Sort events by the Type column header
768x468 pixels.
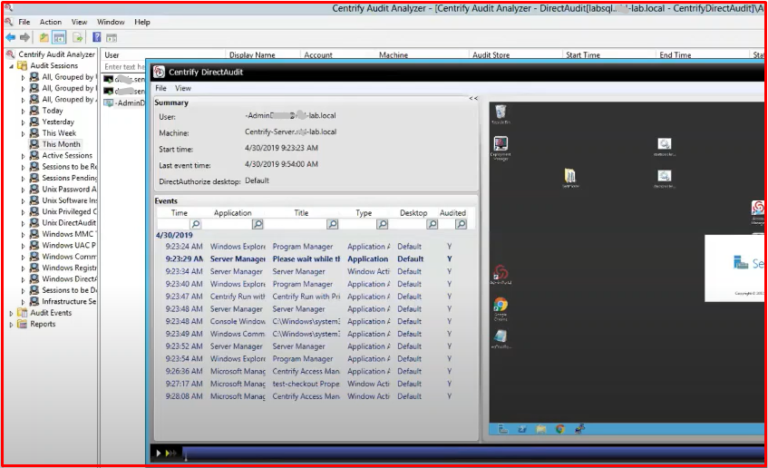pyautogui.click(x=363, y=213)
